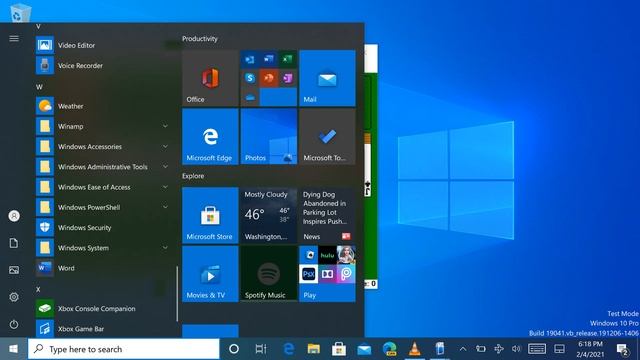
Task: Open notification action center
Action: coord(622,350)
